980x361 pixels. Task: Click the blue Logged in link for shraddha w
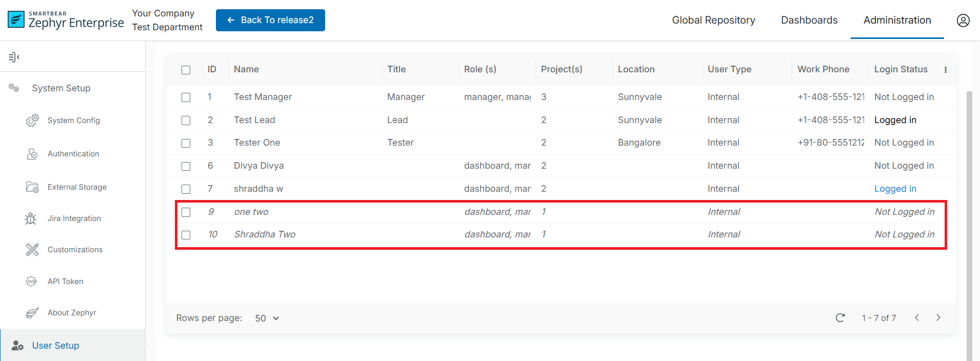(895, 189)
